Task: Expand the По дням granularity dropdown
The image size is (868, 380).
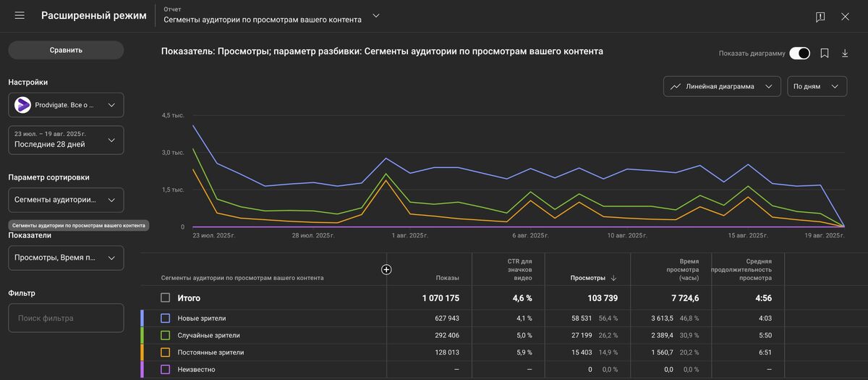Action: (x=817, y=86)
